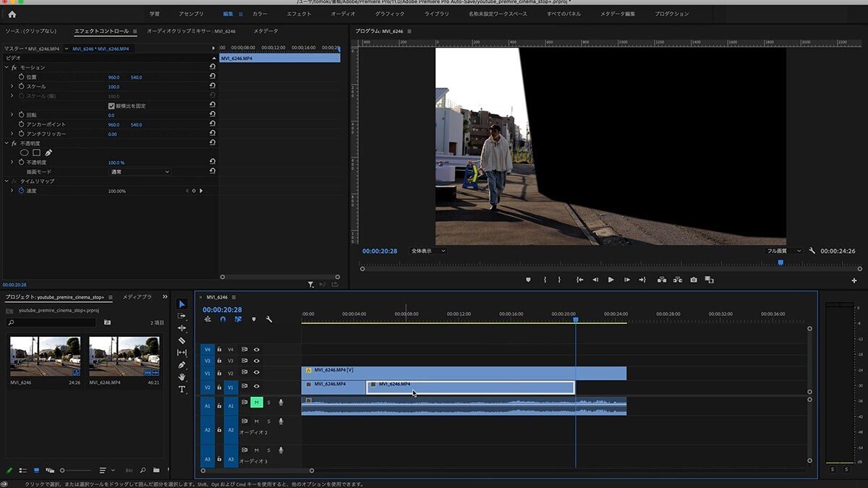Open the Metadata tab
Screen dimensions: 868x488
[x=265, y=31]
